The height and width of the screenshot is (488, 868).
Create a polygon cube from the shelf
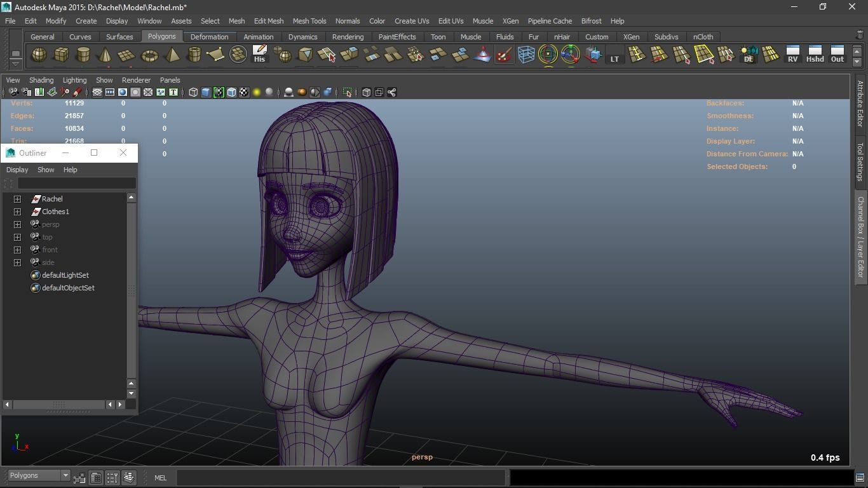(61, 55)
